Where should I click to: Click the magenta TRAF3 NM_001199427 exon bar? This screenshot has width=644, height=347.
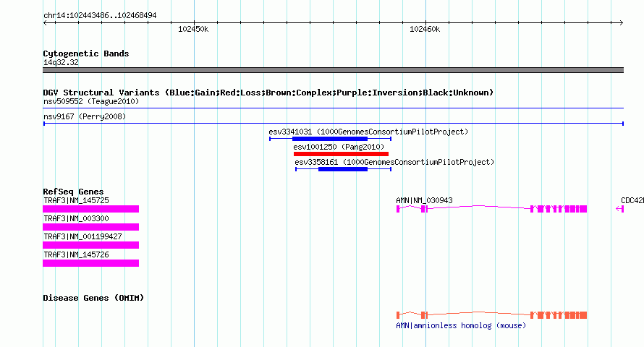point(90,245)
